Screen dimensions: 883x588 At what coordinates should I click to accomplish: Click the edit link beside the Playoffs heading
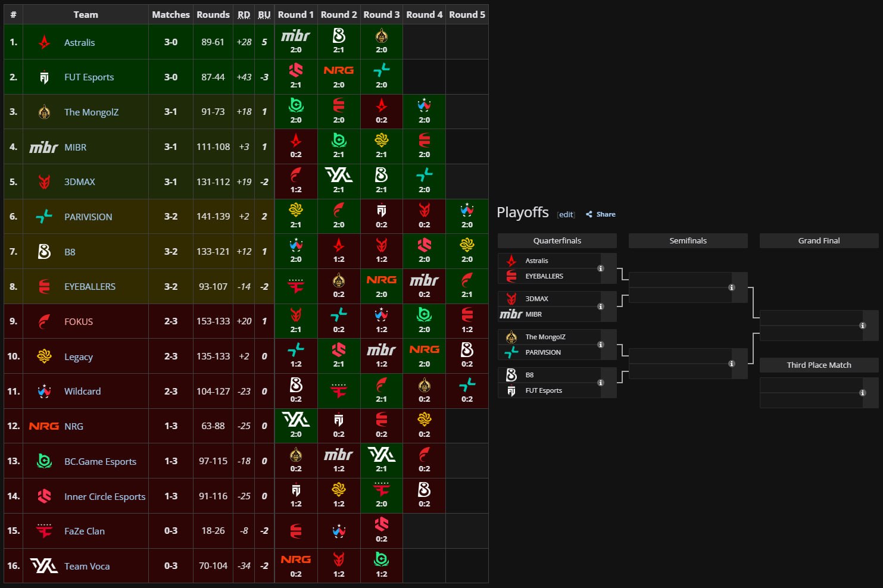point(566,215)
